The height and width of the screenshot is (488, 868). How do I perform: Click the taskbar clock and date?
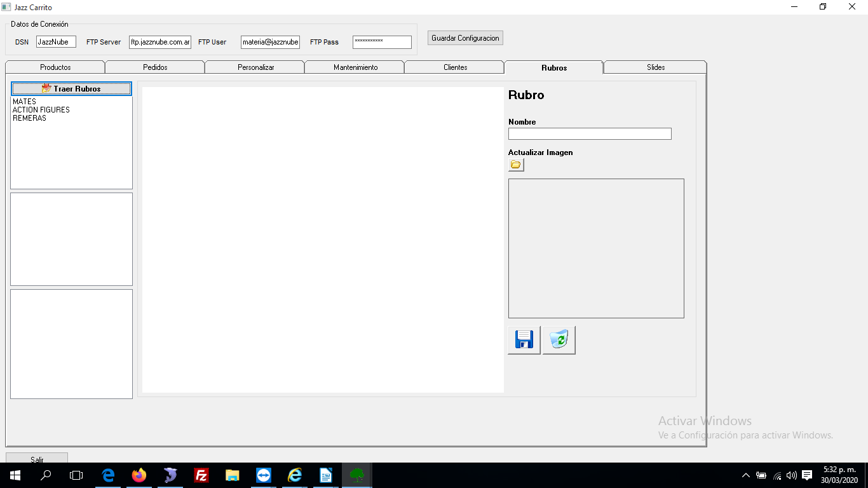pos(839,475)
